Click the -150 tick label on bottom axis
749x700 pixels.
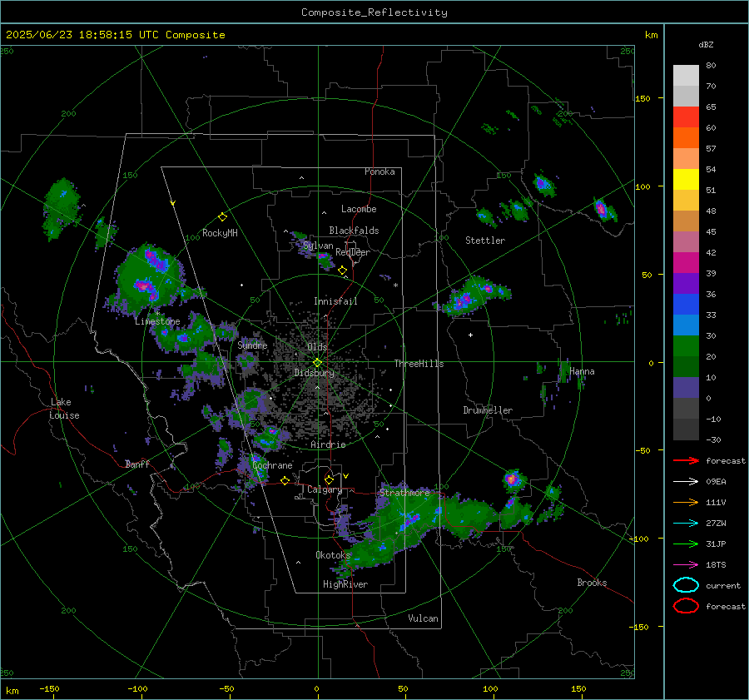click(x=49, y=688)
